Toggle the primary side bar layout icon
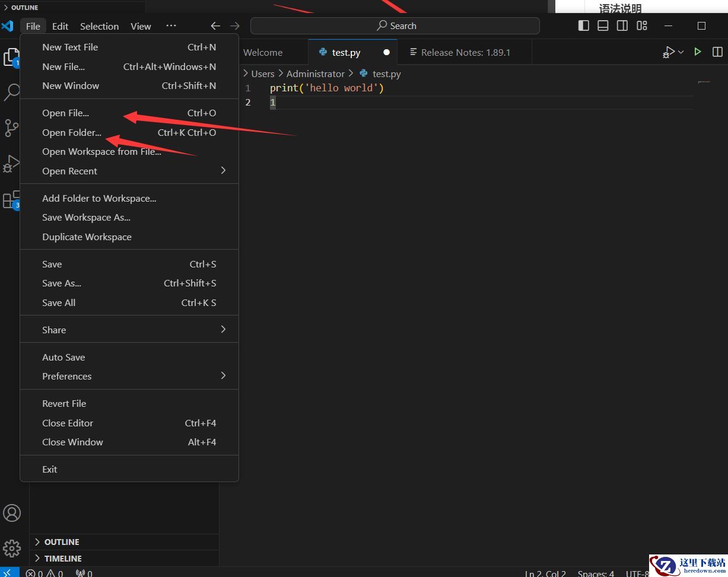This screenshot has width=728, height=577. tap(584, 25)
